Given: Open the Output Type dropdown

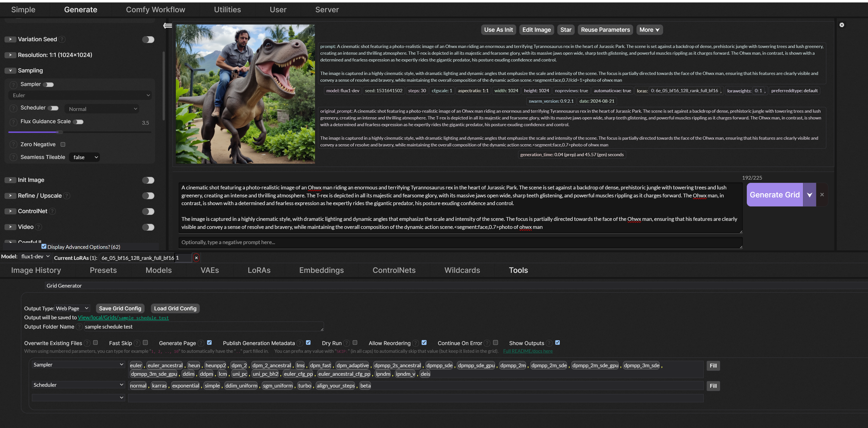Looking at the screenshot, I should point(72,308).
